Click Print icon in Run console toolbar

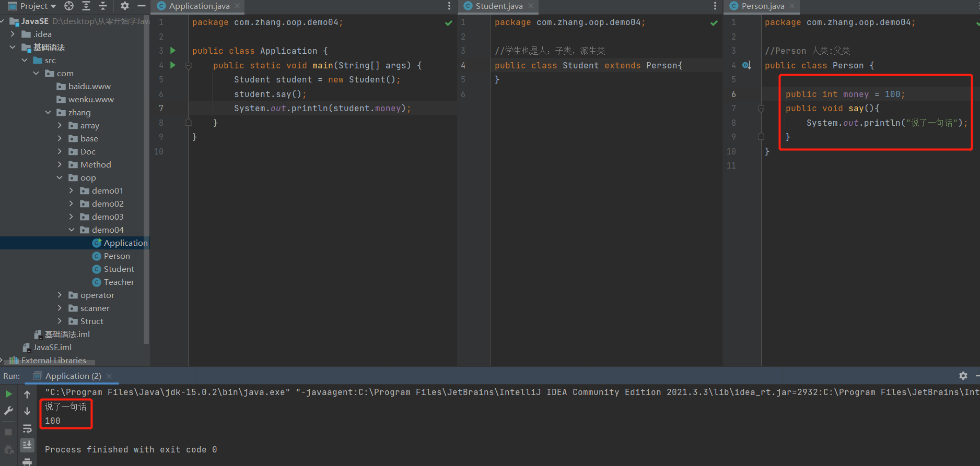(27, 462)
